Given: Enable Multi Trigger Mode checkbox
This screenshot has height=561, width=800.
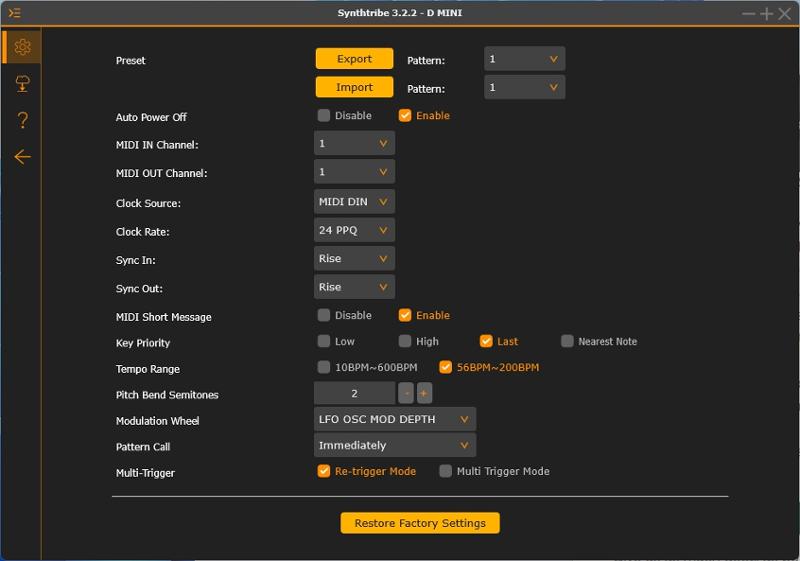Looking at the screenshot, I should pyautogui.click(x=445, y=471).
